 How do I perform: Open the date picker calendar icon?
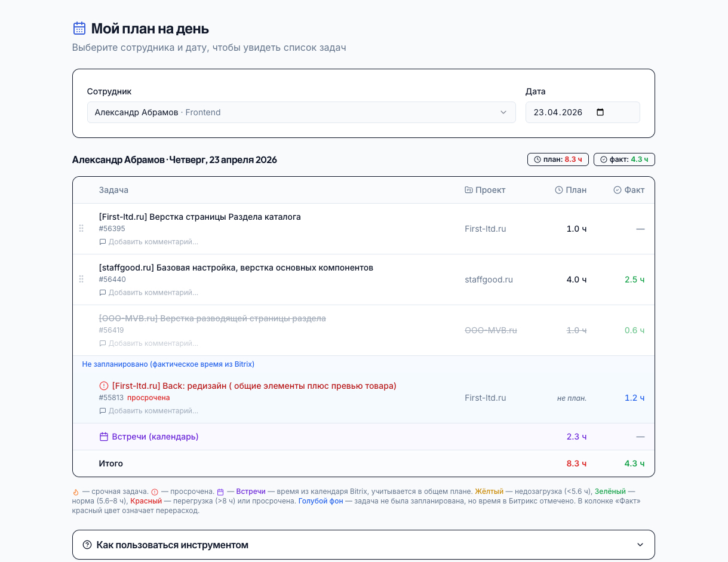click(x=600, y=112)
